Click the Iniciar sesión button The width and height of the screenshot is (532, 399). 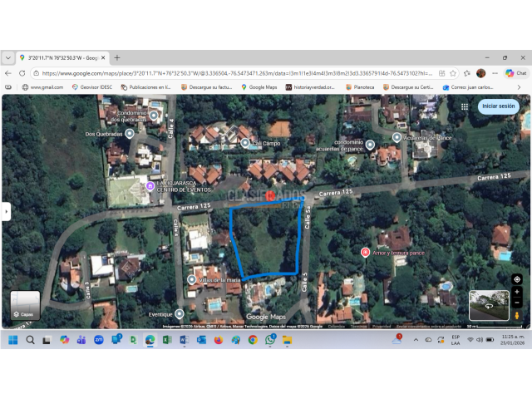[x=499, y=106]
